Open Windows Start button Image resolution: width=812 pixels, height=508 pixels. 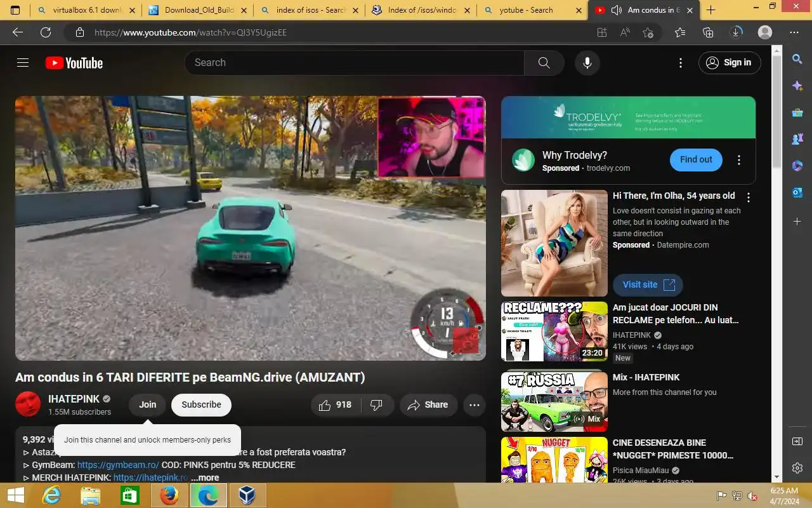click(x=15, y=495)
